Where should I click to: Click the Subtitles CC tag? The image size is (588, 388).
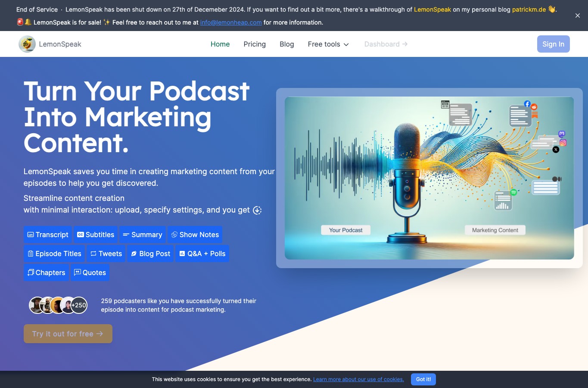[x=96, y=235]
